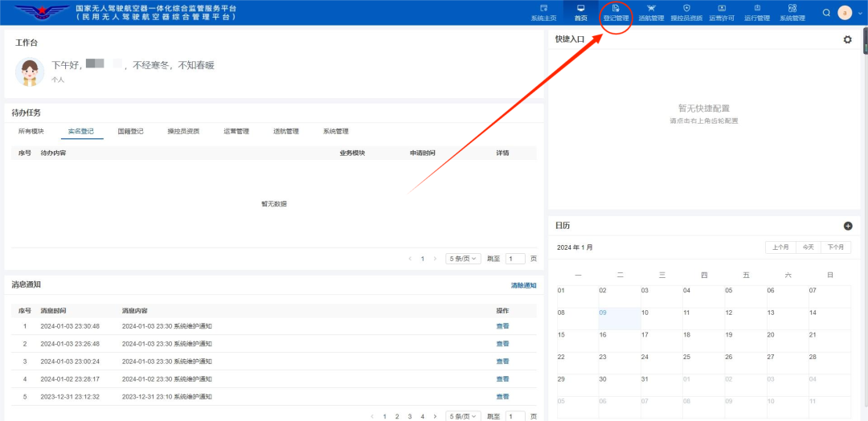Click the 清除通知 link
868x421 pixels.
coord(523,285)
